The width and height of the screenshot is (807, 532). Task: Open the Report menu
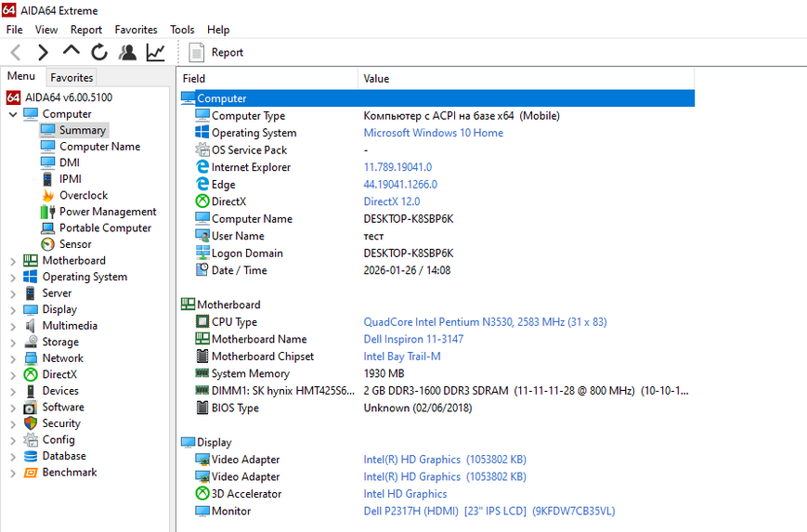[86, 30]
